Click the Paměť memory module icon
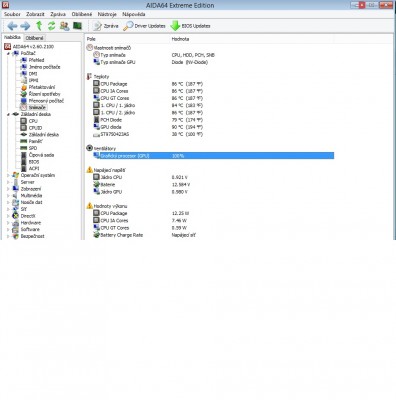 (24, 141)
